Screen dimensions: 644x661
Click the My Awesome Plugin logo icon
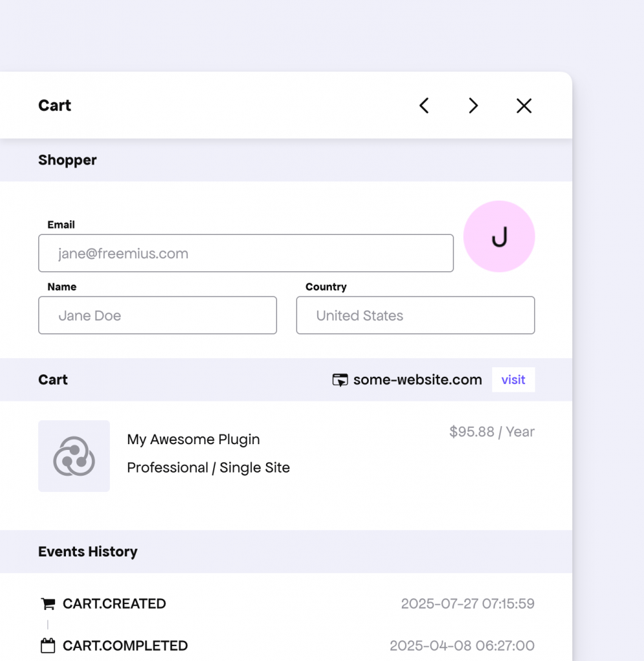click(74, 456)
